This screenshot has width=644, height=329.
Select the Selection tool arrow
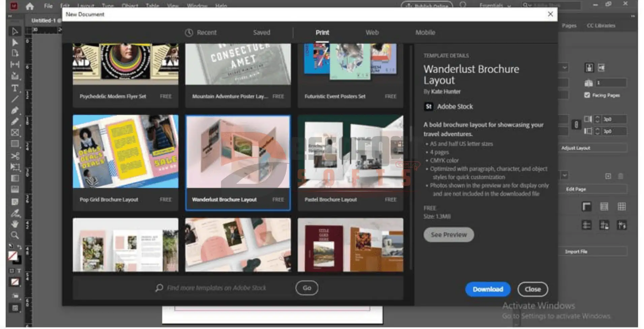tap(15, 31)
